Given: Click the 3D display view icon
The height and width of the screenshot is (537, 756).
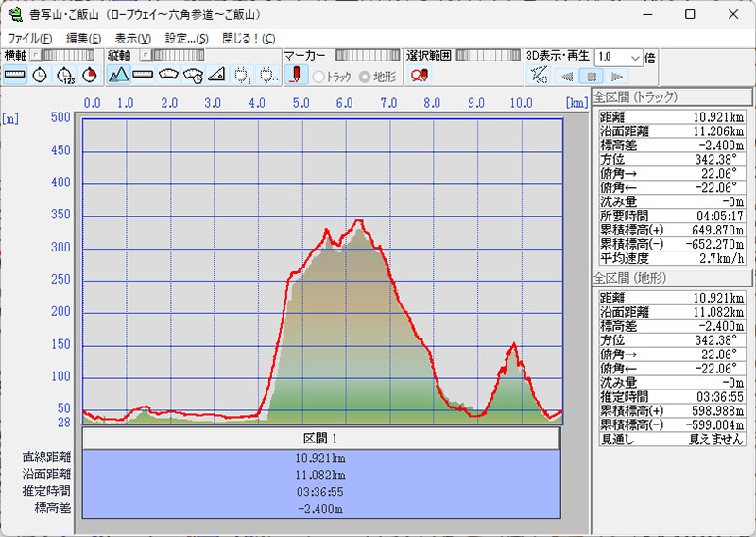Looking at the screenshot, I should (x=539, y=76).
